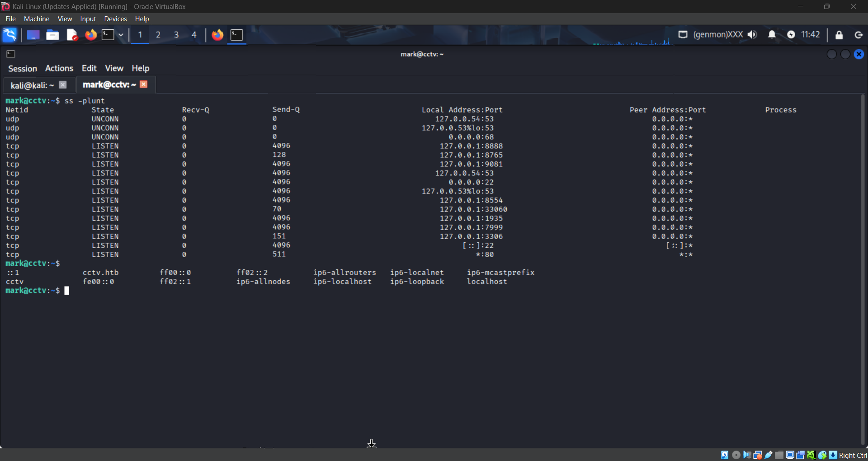The width and height of the screenshot is (868, 461).
Task: Close the kali@kali terminal tab
Action: pyautogui.click(x=63, y=85)
